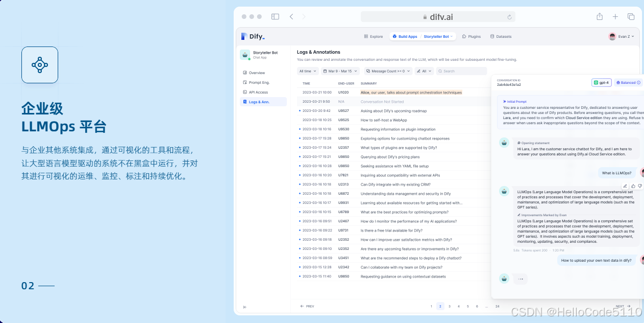Open the Mar 9 - Mar 15 date dropdown
The height and width of the screenshot is (323, 644).
[340, 71]
